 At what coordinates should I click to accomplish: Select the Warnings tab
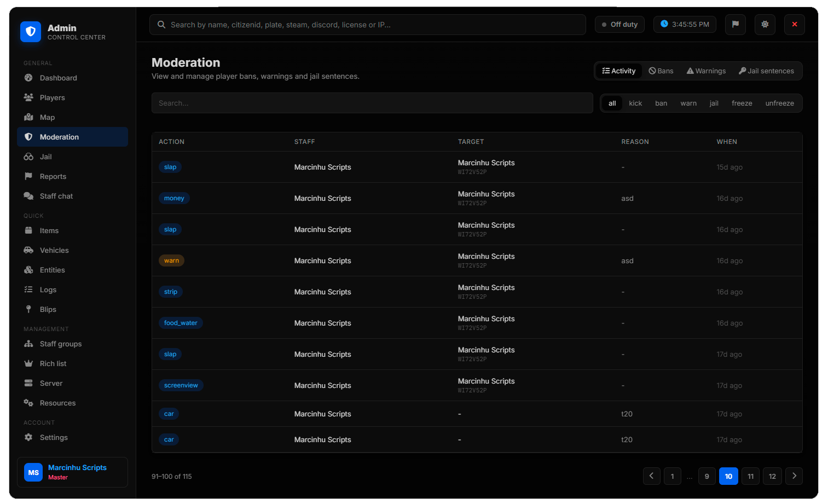point(706,71)
